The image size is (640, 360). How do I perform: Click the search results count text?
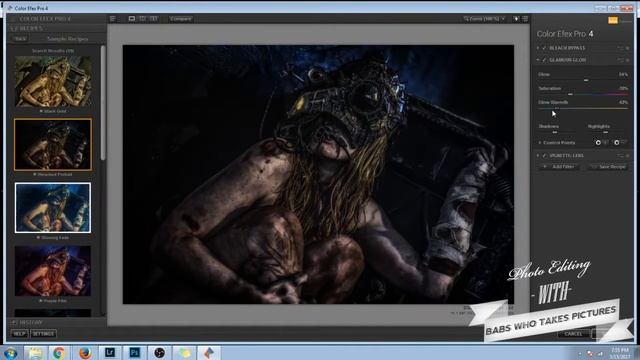53,51
